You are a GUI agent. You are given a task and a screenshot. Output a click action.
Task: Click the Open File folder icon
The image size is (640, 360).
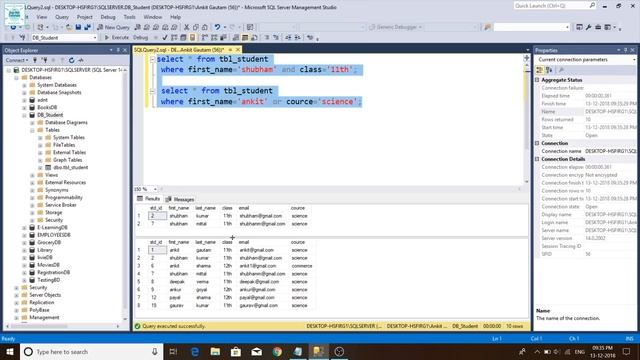coord(69,27)
